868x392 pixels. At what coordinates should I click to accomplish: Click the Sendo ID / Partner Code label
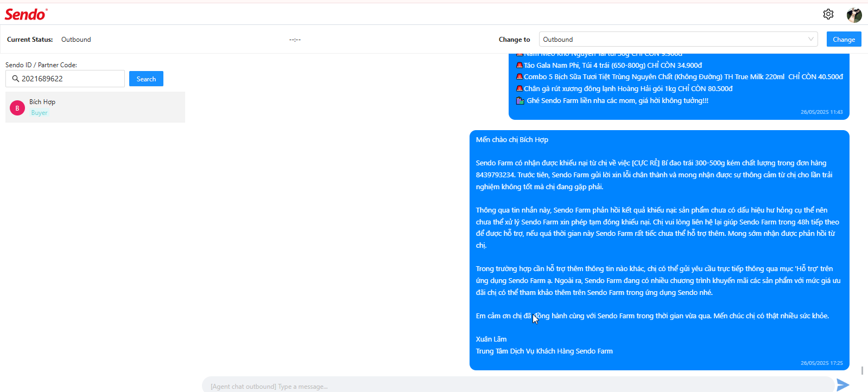41,65
